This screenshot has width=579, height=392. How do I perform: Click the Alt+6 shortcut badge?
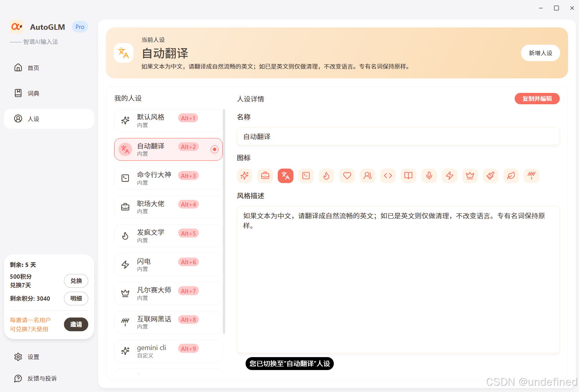(x=188, y=262)
